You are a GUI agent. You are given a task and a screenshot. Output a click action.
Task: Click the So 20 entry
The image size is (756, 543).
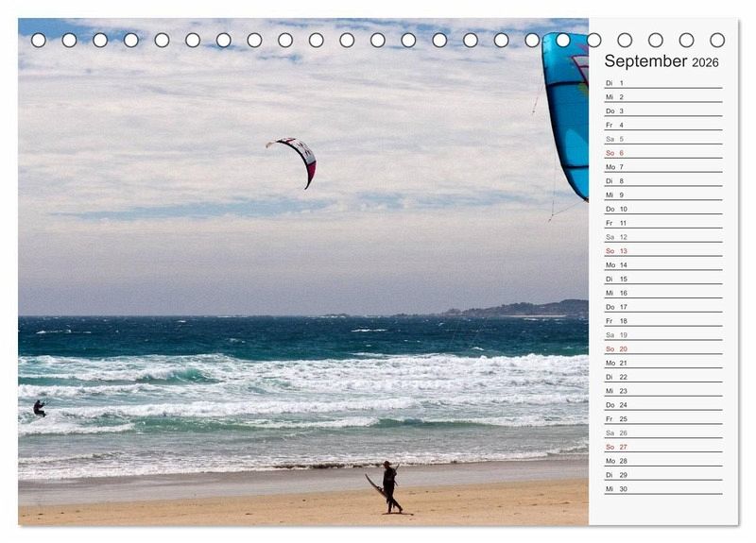click(x=662, y=348)
